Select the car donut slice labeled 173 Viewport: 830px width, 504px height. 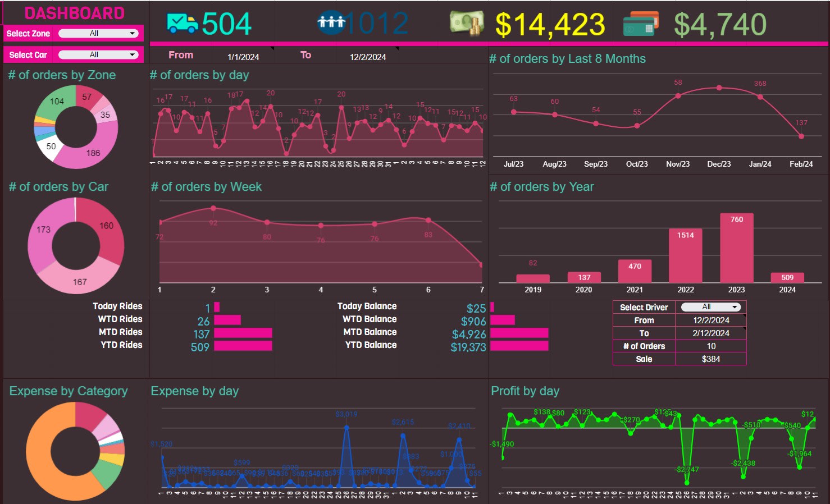43,229
